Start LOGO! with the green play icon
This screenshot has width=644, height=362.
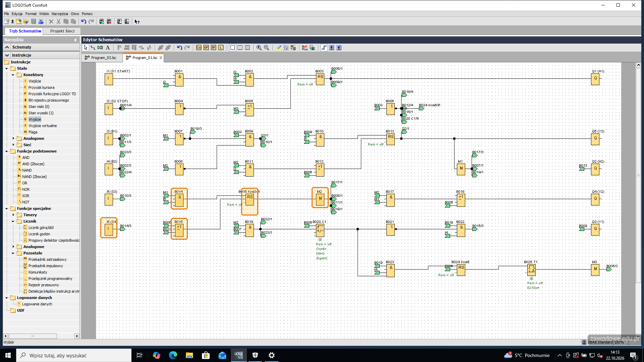pos(102,21)
